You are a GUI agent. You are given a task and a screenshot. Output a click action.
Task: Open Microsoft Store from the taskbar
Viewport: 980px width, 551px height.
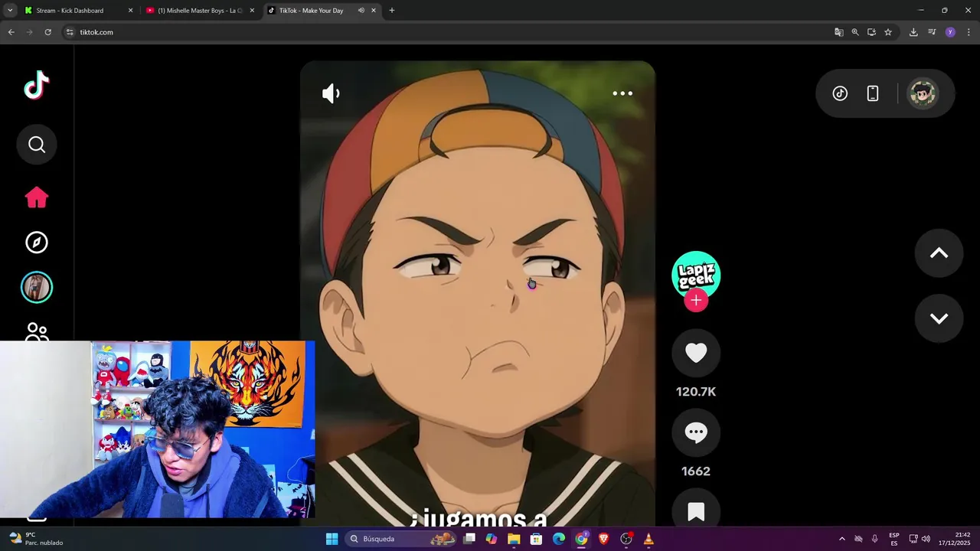coord(536,539)
